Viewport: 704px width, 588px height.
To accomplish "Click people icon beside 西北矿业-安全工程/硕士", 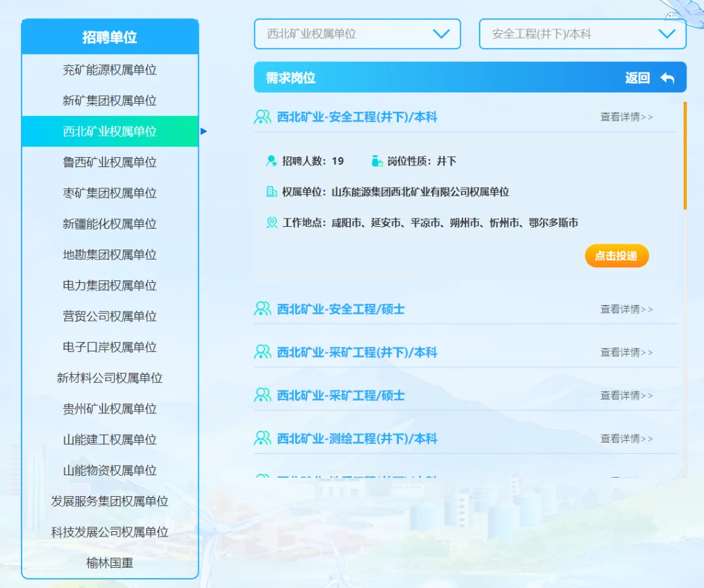I will [263, 309].
